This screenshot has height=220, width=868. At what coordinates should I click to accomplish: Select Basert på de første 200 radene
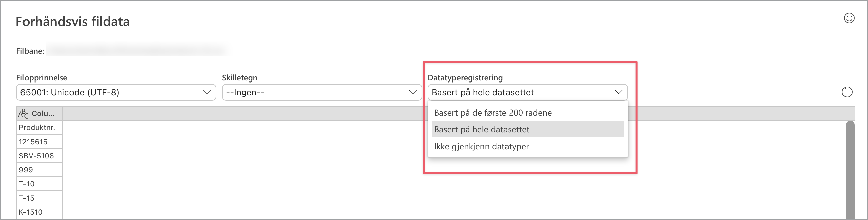coord(493,113)
